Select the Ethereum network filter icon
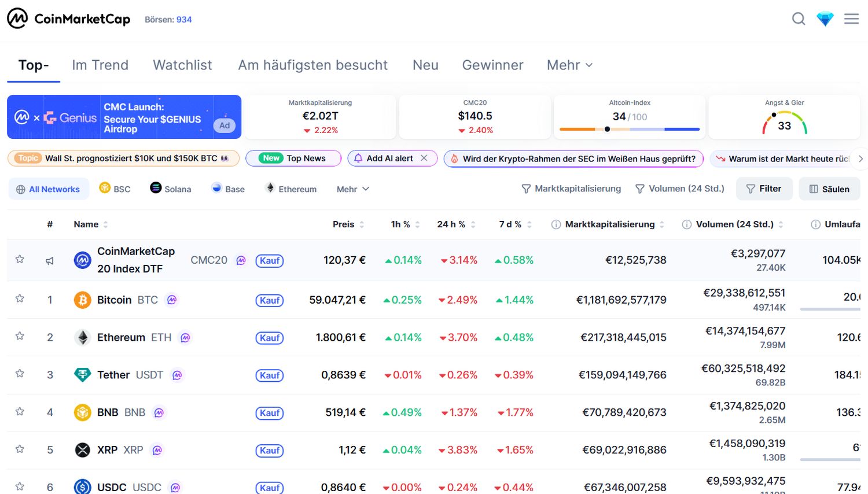The height and width of the screenshot is (494, 868). 270,188
